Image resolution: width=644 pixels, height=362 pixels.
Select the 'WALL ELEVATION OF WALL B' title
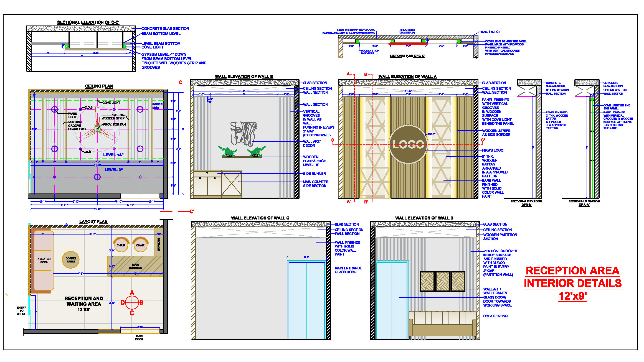tap(244, 77)
